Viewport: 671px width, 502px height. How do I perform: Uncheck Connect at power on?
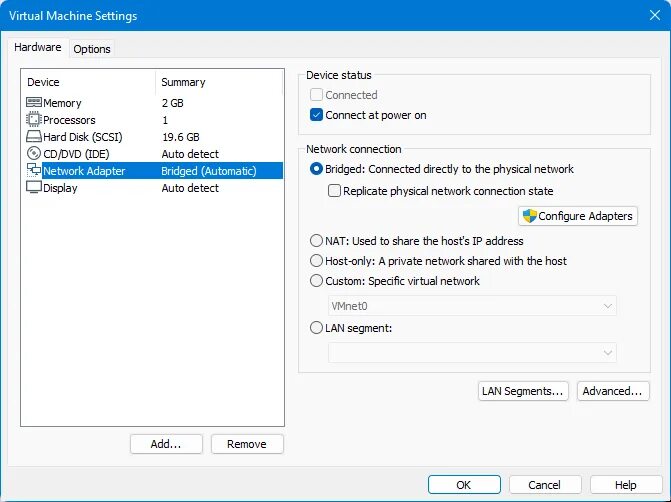coord(316,115)
